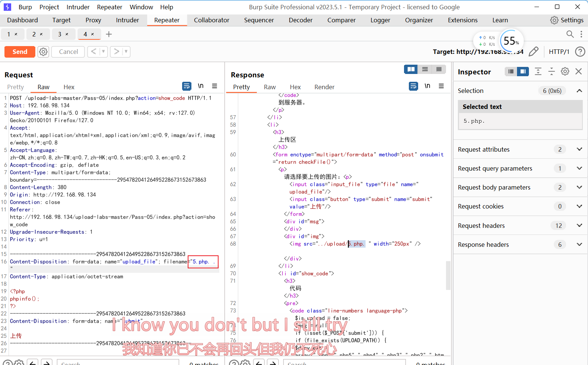The image size is (588, 365).
Task: Edit the target with pencil icon
Action: (533, 52)
